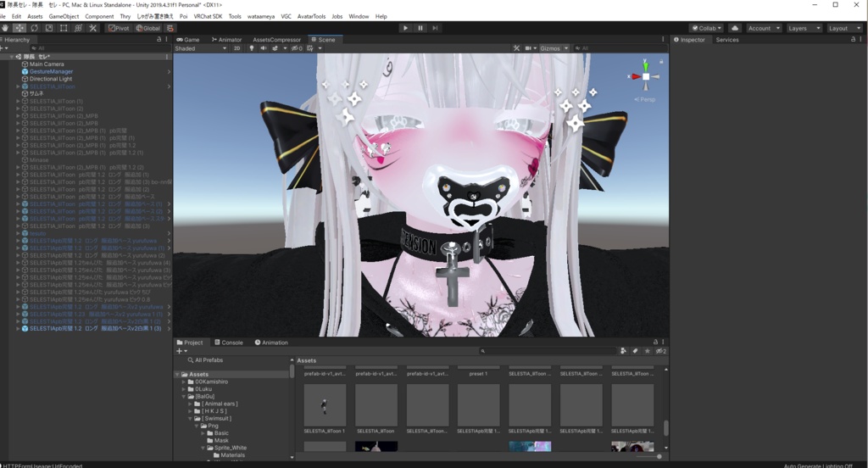Select the Move tool
This screenshot has width=868, height=468.
(x=19, y=28)
